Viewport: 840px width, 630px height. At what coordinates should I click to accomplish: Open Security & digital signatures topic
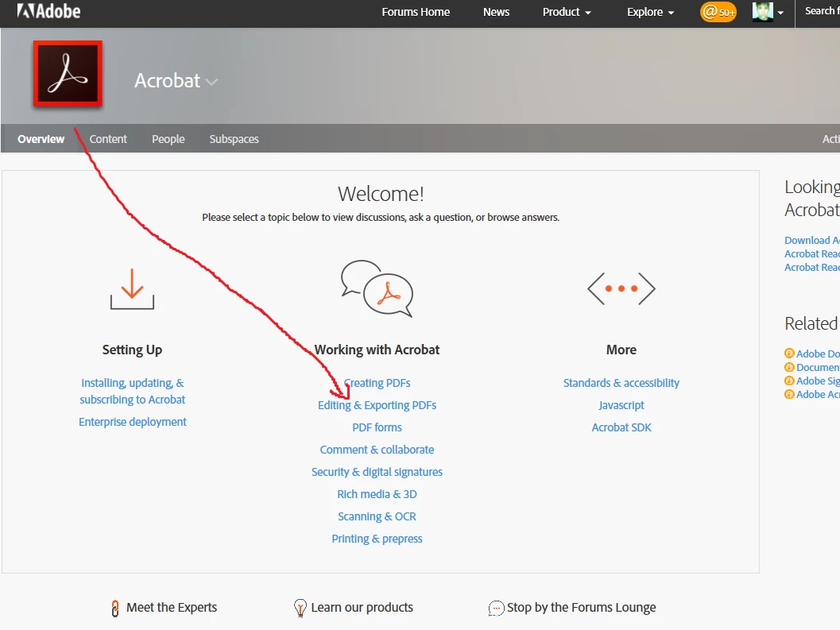[377, 472]
